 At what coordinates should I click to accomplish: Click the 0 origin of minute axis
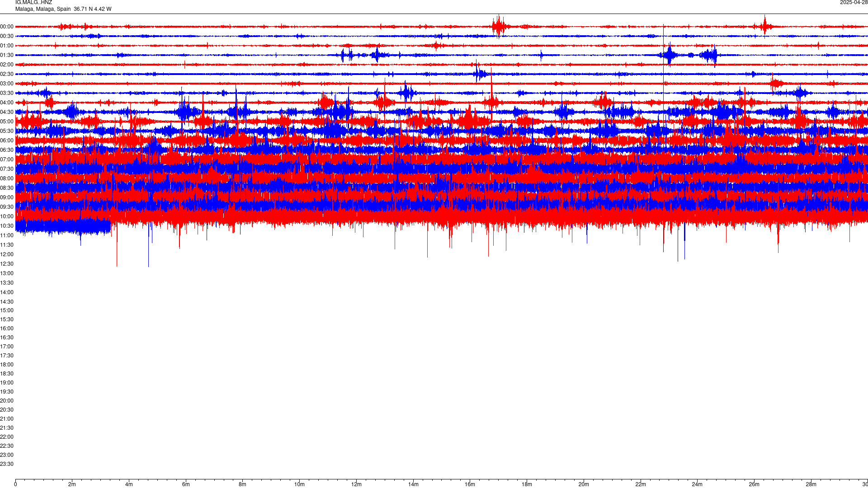click(15, 484)
